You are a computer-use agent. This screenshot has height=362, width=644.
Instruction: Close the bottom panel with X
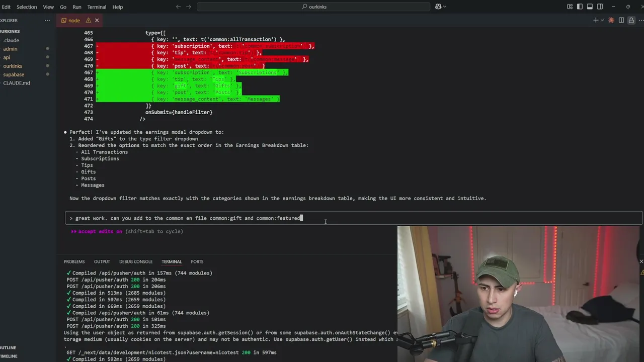pos(641,261)
